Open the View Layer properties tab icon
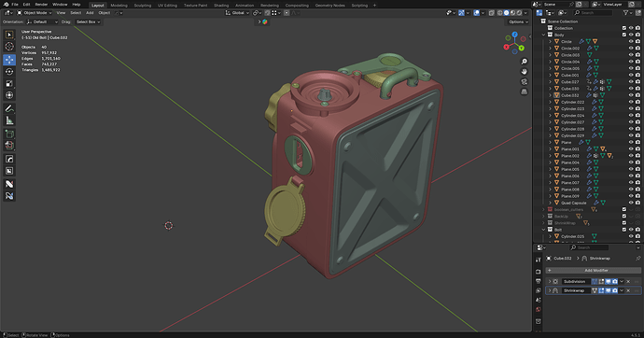This screenshot has height=338, width=644. pyautogui.click(x=539, y=290)
